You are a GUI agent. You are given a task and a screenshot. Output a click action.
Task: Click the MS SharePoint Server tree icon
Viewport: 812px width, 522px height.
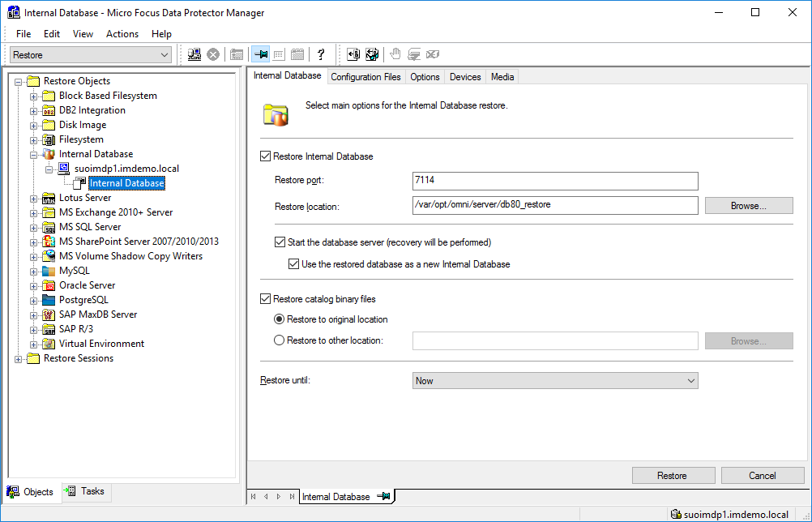[x=49, y=242]
